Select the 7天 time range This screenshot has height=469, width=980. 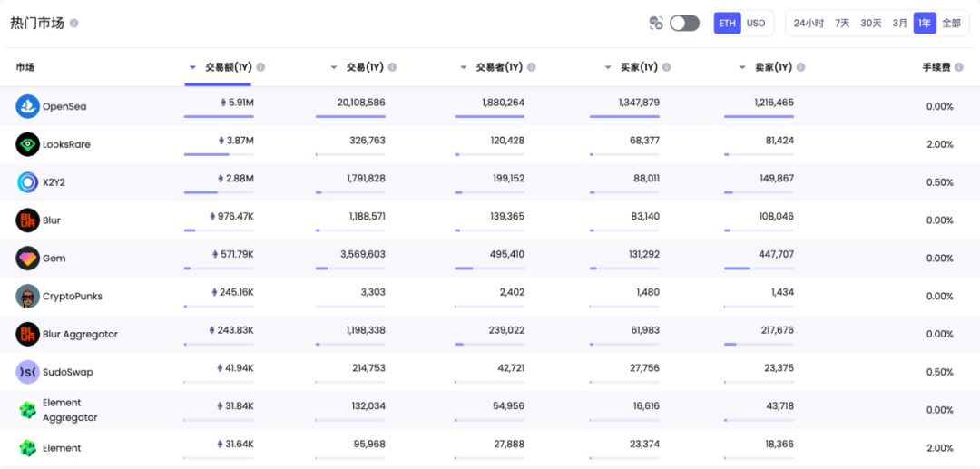coord(842,23)
